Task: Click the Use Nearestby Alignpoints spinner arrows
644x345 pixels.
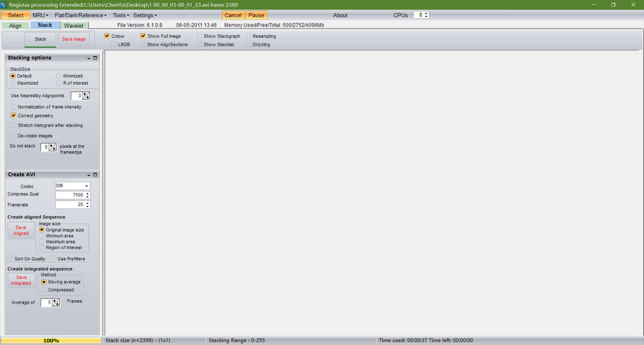Action: click(86, 96)
